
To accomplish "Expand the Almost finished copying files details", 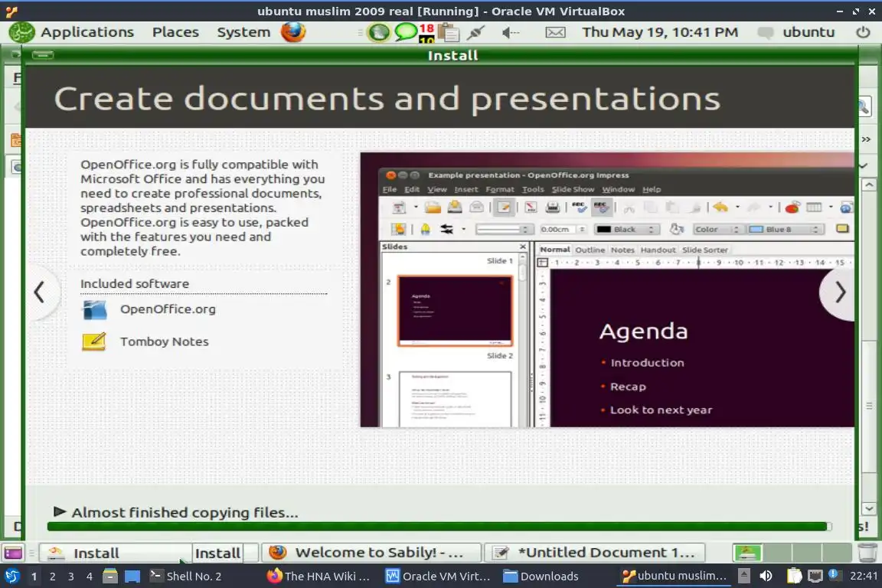I will (x=60, y=511).
